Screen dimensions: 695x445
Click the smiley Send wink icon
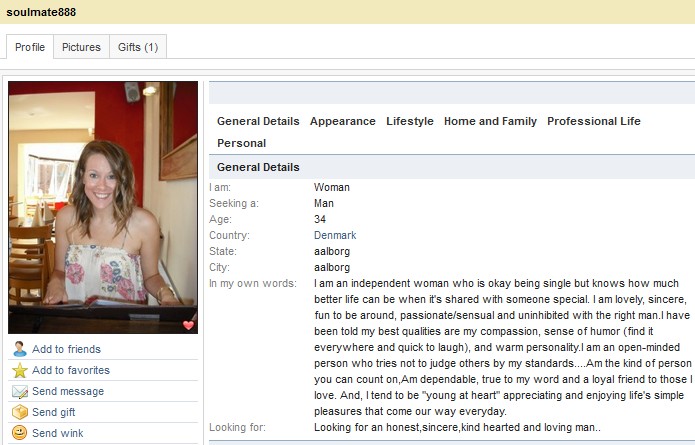coord(20,433)
